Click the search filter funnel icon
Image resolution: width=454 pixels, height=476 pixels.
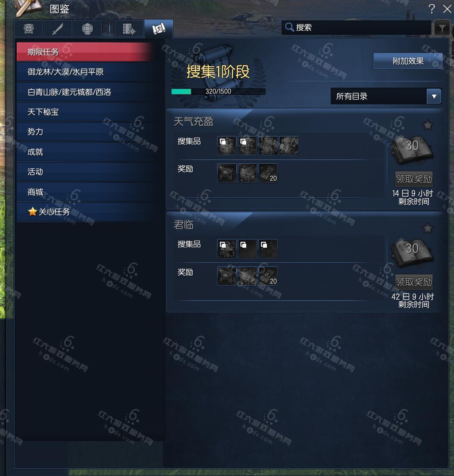(442, 28)
